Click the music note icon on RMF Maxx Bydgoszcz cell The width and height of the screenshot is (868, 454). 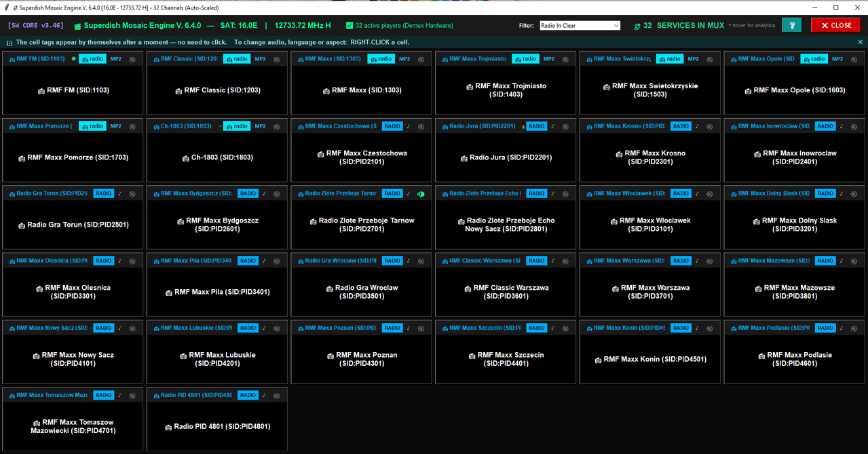(264, 193)
